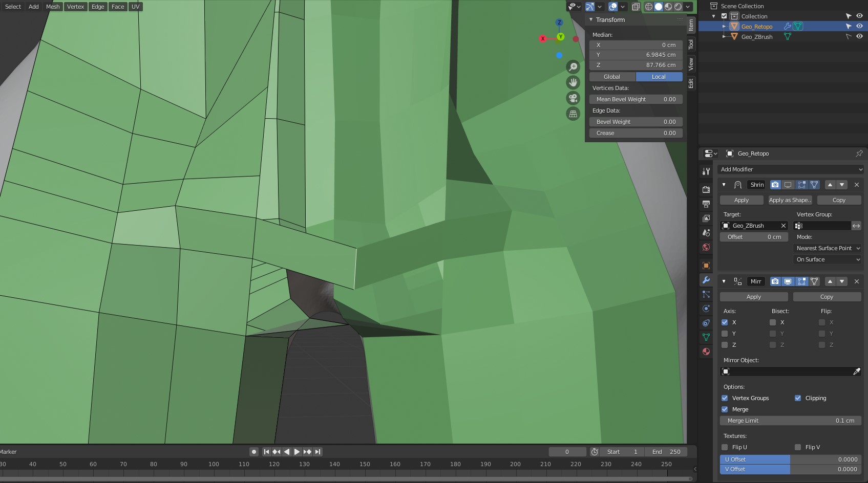Image resolution: width=868 pixels, height=483 pixels.
Task: Enable the Mirror Y axis checkbox
Action: (x=725, y=334)
